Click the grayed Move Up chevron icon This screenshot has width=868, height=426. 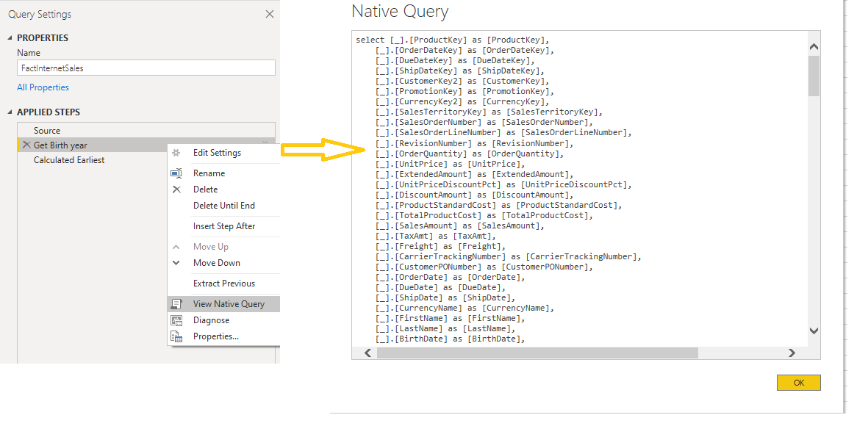point(176,248)
